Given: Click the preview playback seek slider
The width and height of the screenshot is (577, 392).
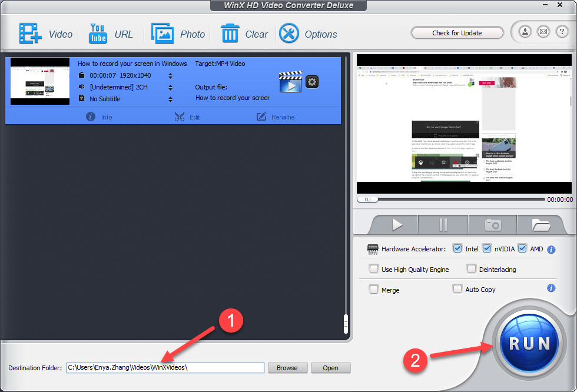Looking at the screenshot, I should coord(368,200).
